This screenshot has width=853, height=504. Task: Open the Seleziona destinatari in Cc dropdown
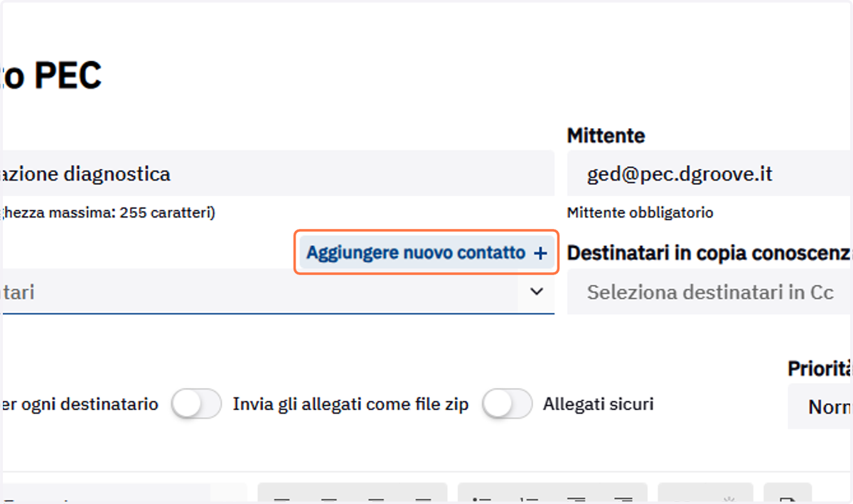(x=710, y=291)
